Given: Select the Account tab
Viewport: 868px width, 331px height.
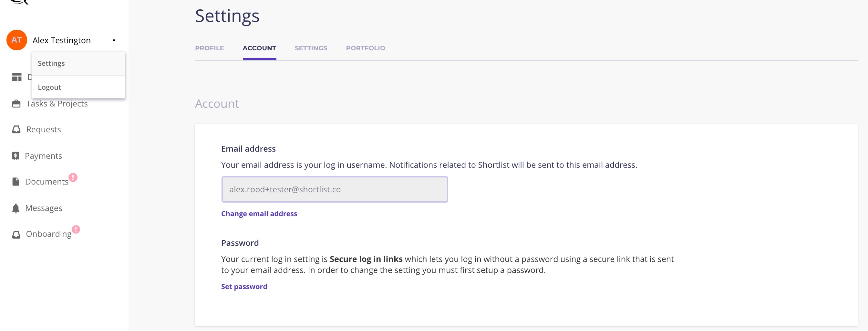Looking at the screenshot, I should pos(259,48).
